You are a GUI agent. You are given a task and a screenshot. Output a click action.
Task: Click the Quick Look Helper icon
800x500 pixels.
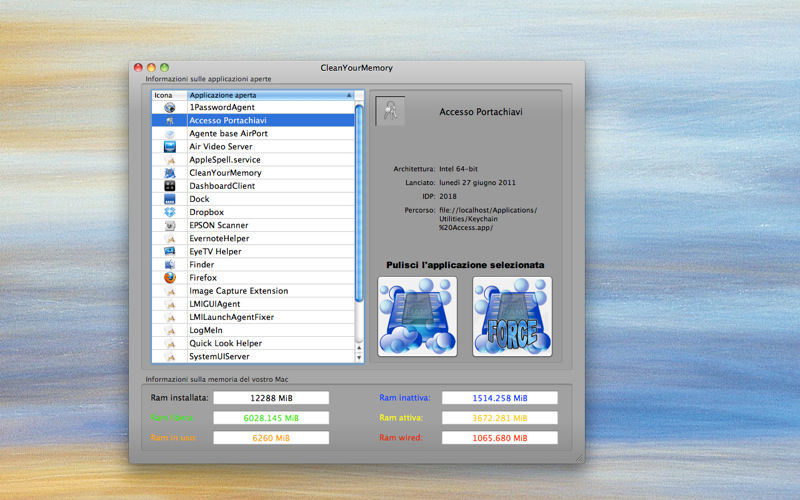[170, 343]
